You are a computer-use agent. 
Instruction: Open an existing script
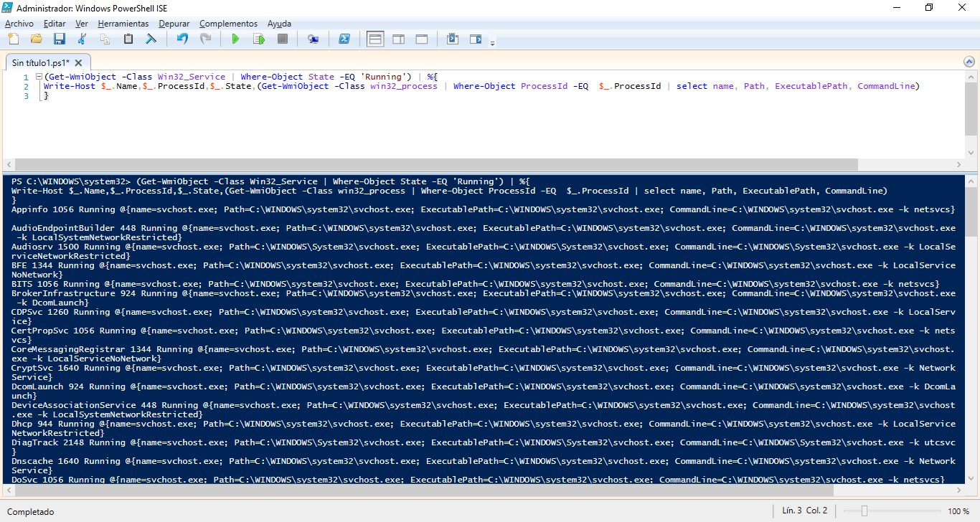(x=36, y=39)
